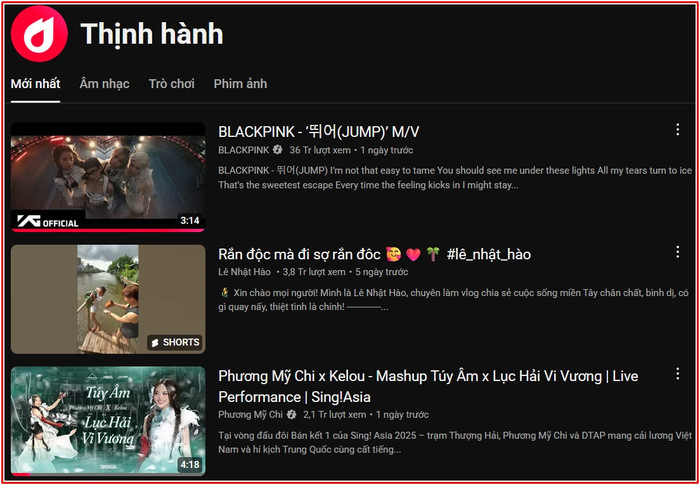700x485 pixels.
Task: Click the SHORTS badge on Rắn độc thumbnail
Action: coord(175,343)
